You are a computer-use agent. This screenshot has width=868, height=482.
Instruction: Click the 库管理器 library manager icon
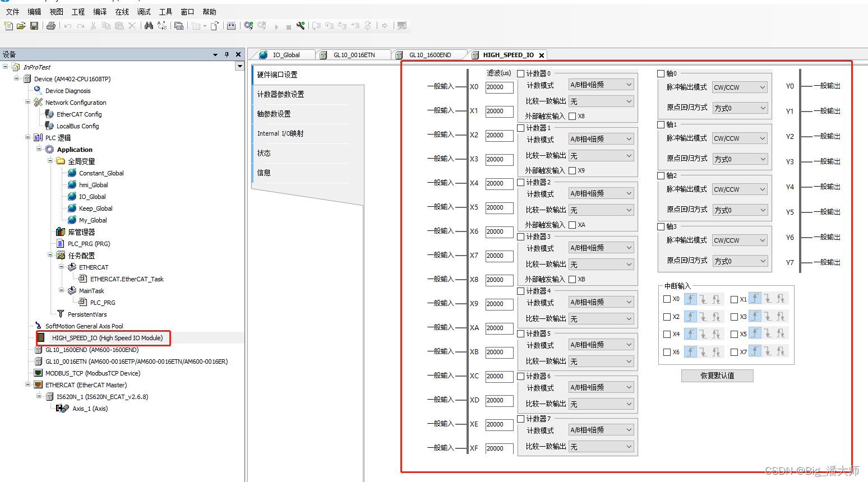click(61, 231)
